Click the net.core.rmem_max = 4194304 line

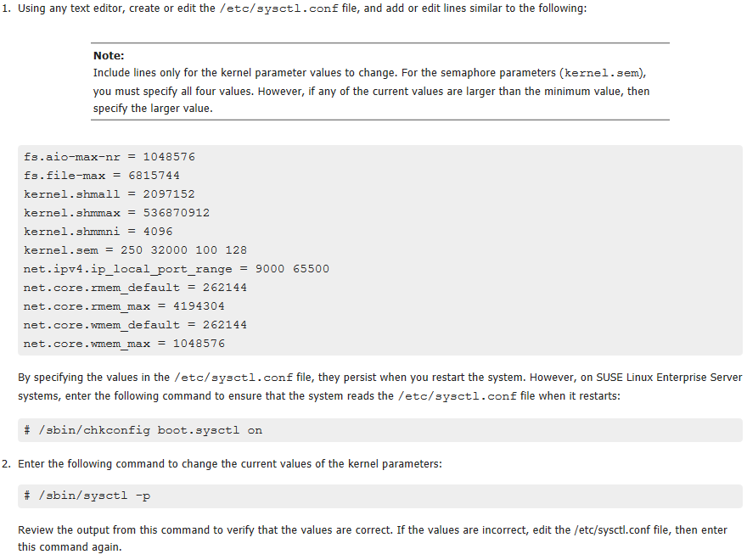124,306
